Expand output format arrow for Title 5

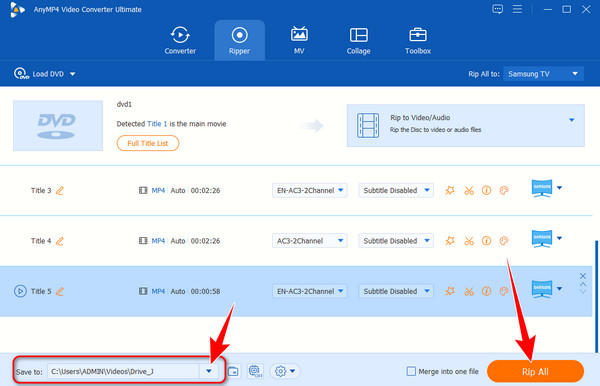[559, 289]
